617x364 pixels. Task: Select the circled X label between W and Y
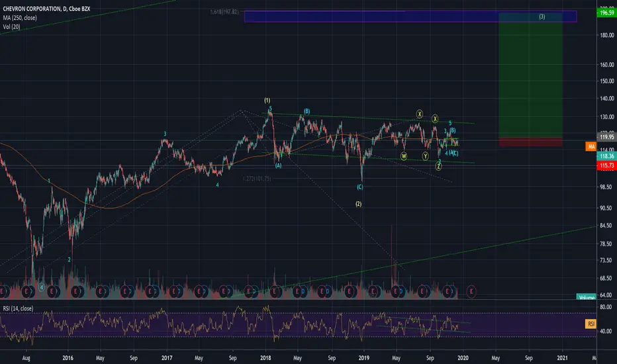[x=420, y=114]
